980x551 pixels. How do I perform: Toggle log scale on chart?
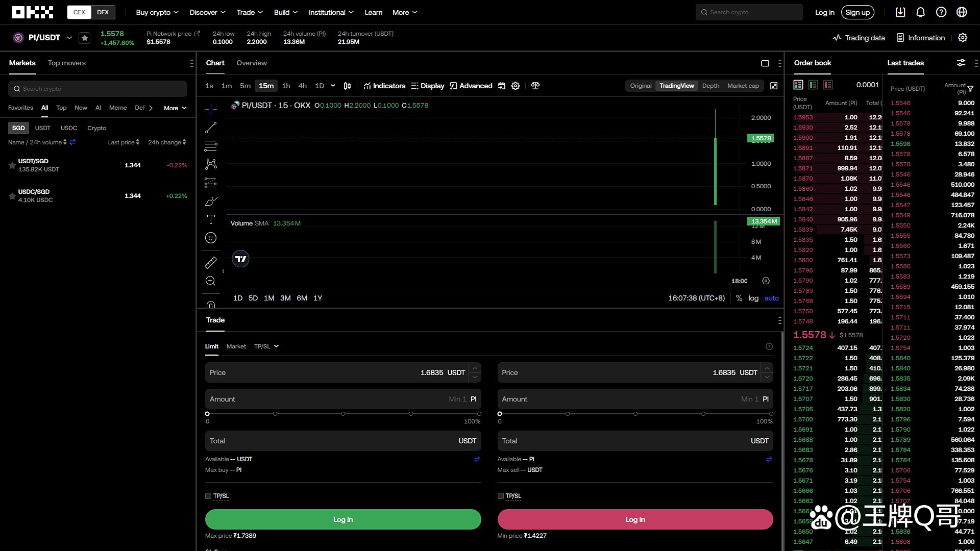(753, 298)
